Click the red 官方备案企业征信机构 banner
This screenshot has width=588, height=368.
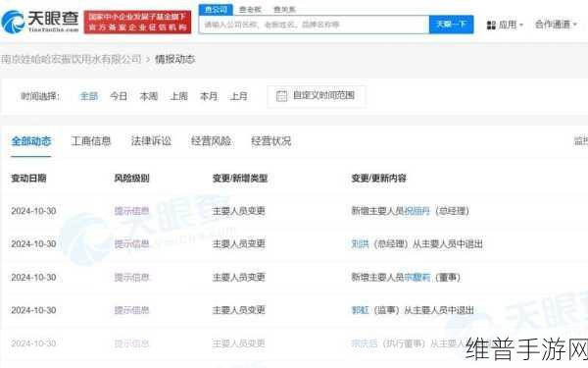[x=137, y=23]
